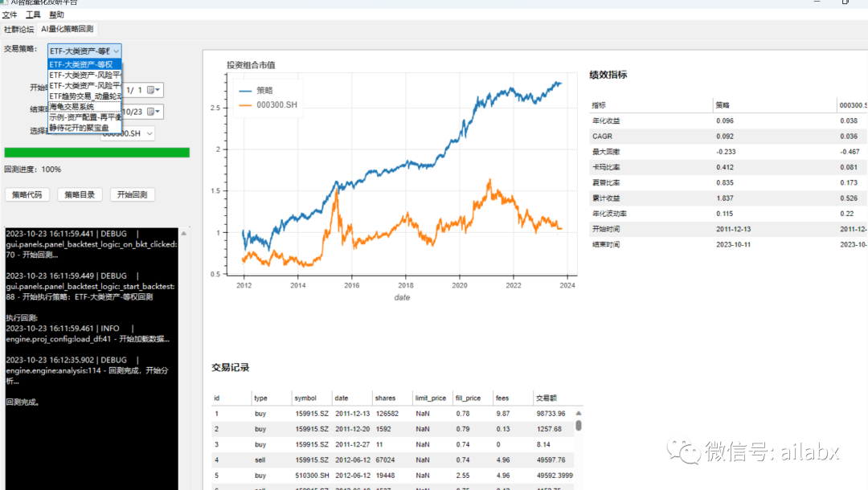Select the 累计收益 metrics row
868x490 pixels.
pyautogui.click(x=728, y=198)
